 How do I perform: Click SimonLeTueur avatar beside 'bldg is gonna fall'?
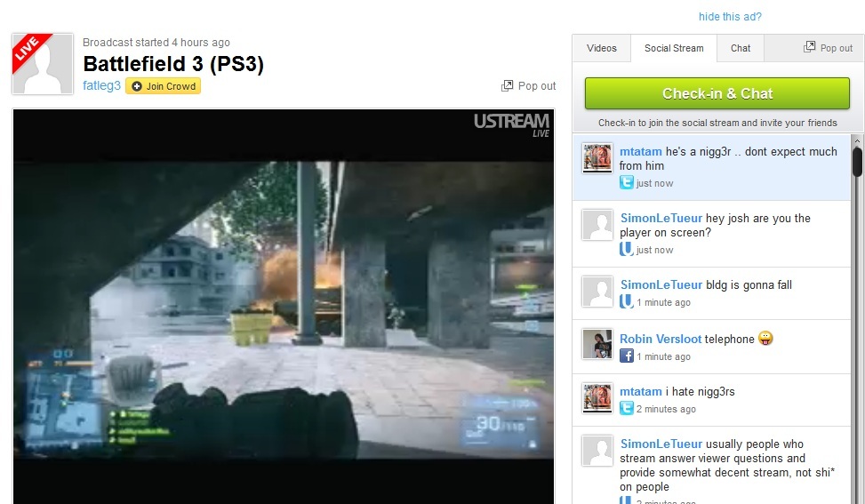(597, 292)
